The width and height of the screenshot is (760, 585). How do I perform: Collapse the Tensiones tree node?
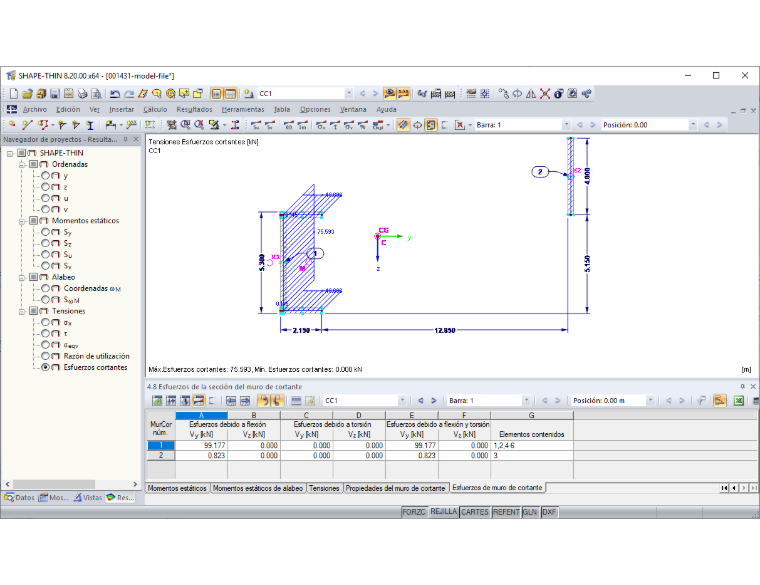tap(21, 311)
